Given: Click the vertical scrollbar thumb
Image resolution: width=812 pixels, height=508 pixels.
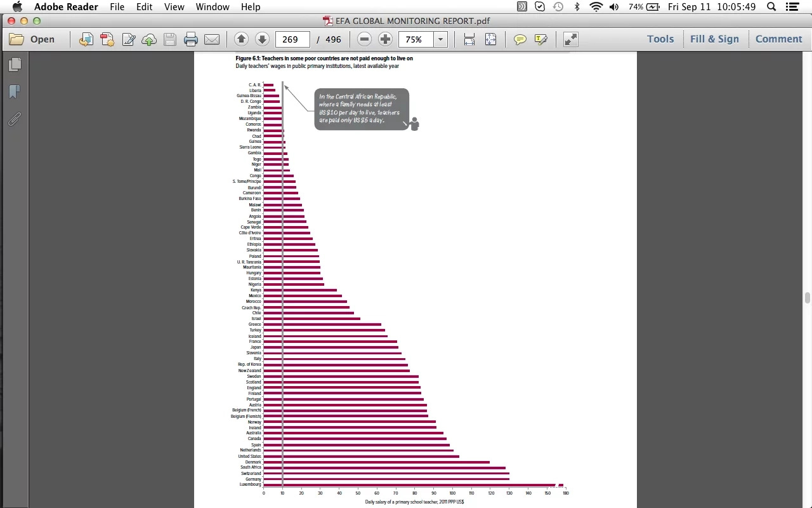Looking at the screenshot, I should [808, 298].
